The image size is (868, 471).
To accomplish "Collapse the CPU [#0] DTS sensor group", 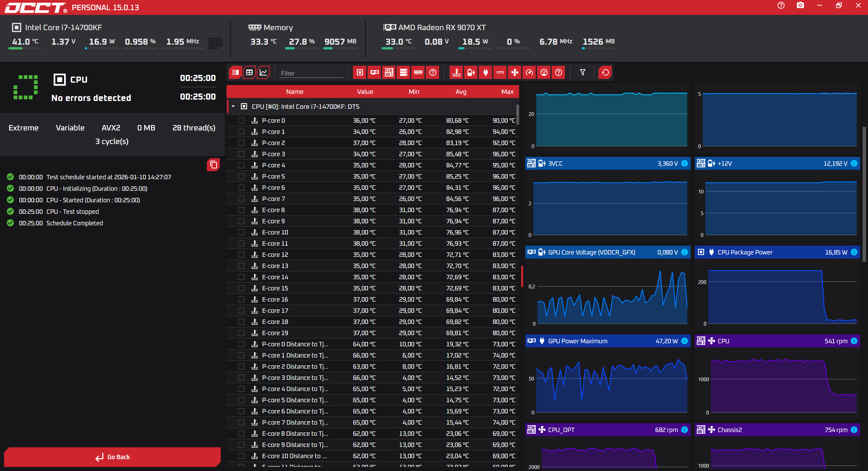I will (233, 106).
